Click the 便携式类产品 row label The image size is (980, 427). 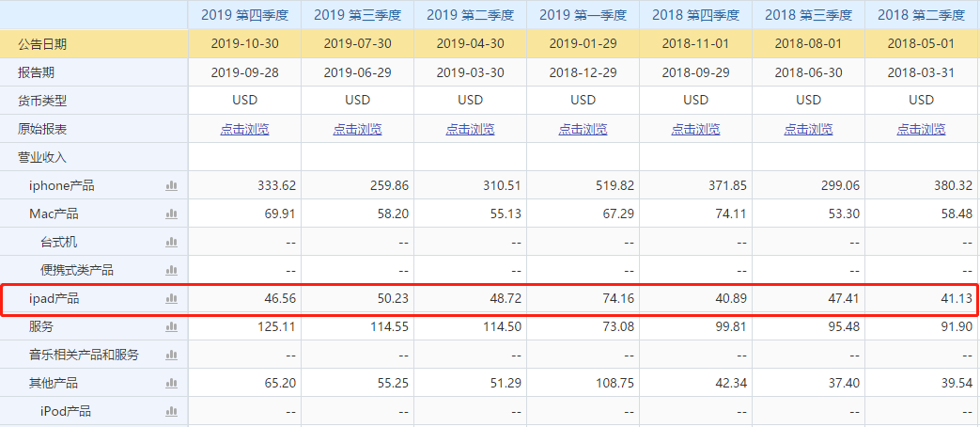click(77, 270)
